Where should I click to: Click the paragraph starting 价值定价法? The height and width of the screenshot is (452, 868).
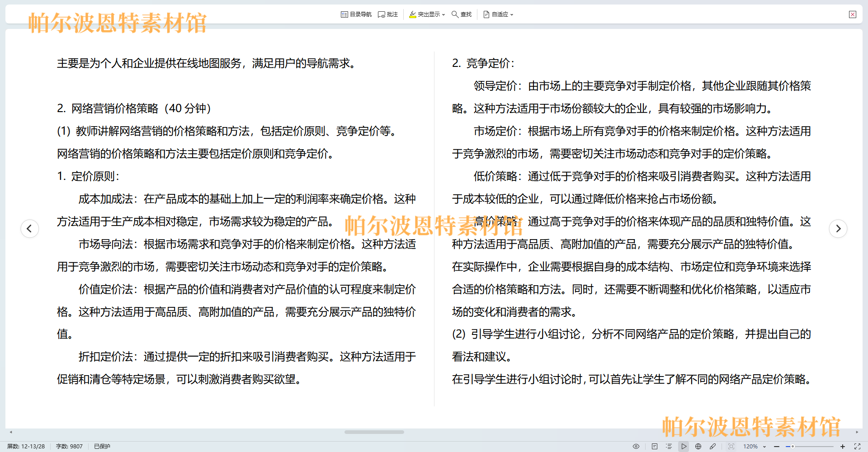[236, 312]
